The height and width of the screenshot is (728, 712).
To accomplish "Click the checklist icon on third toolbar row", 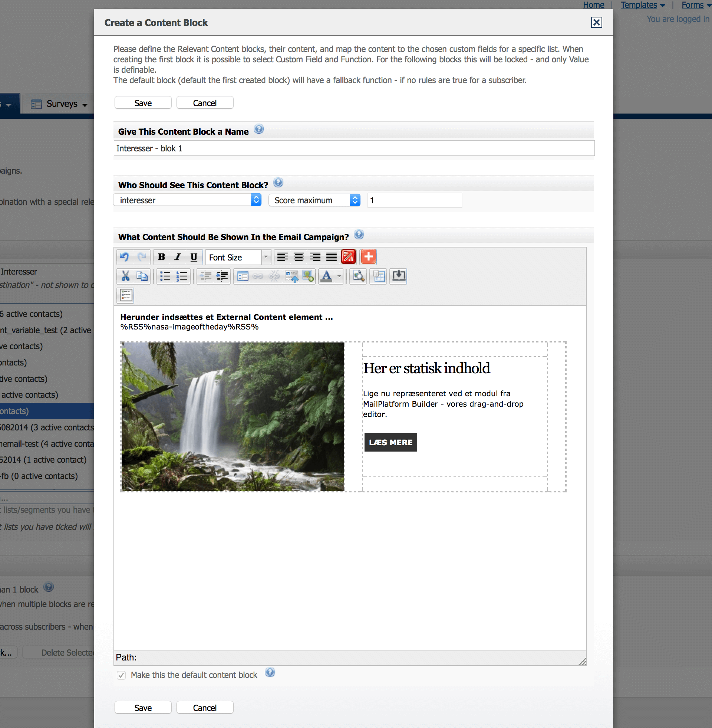I will click(126, 295).
